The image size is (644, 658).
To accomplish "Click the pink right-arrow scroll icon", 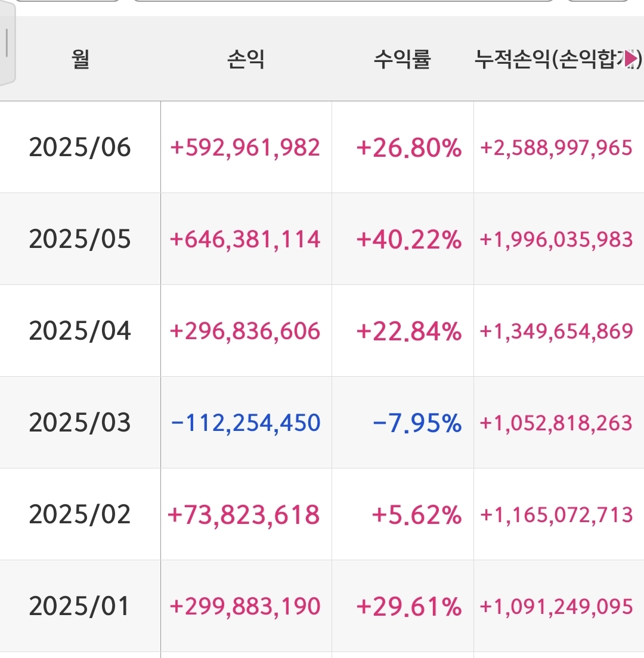I will tap(631, 59).
